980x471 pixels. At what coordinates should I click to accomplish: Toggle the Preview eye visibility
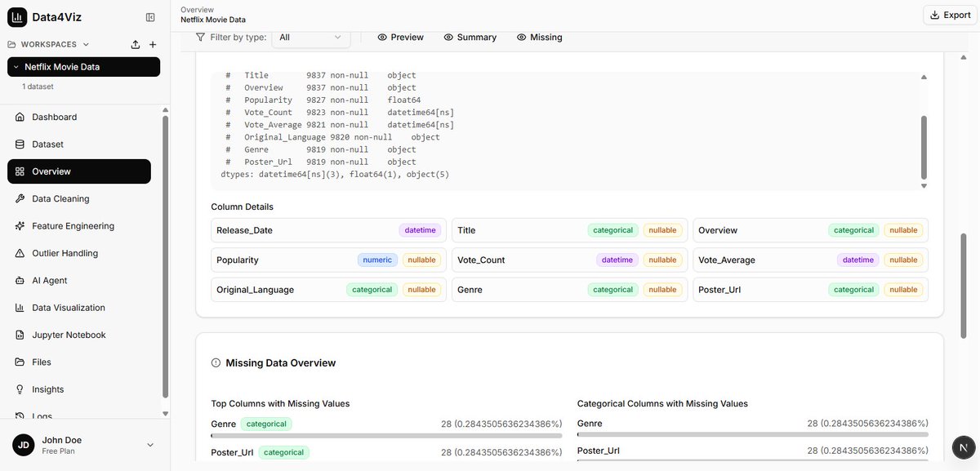click(x=381, y=36)
